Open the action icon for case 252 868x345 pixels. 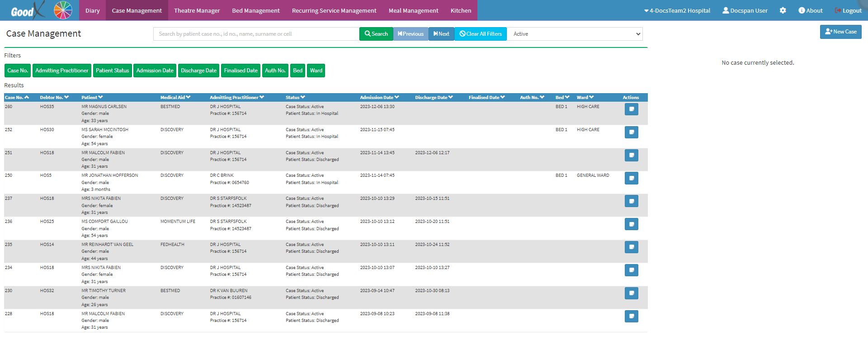point(631,132)
